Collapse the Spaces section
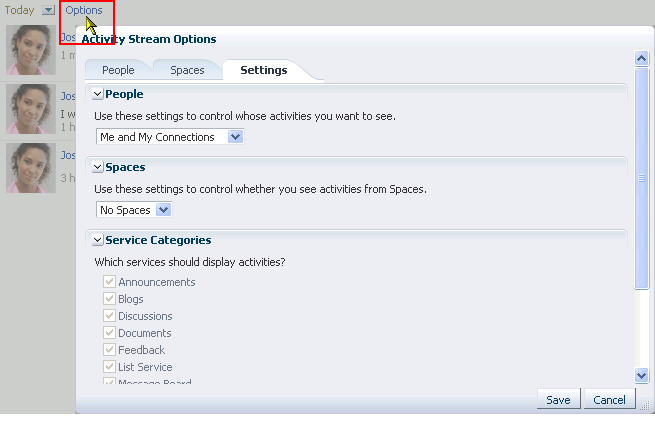655x427 pixels. click(97, 167)
